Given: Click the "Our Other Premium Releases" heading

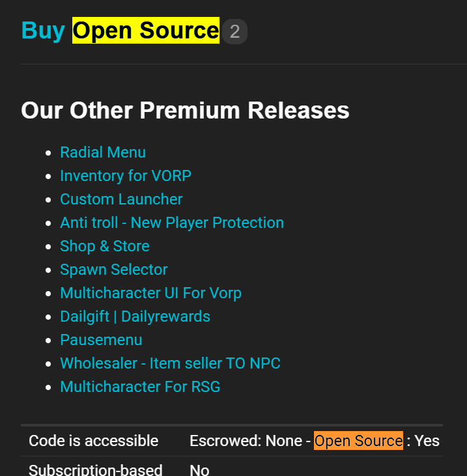Looking at the screenshot, I should pos(185,111).
